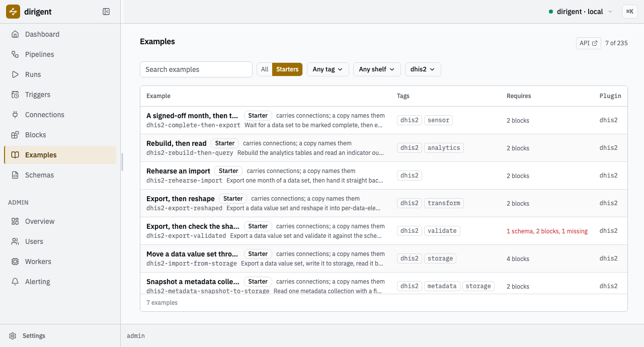Click the analytics tag chip

444,148
